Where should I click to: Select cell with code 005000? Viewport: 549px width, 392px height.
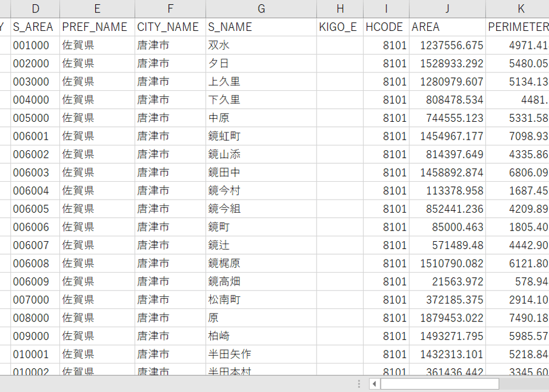click(x=36, y=118)
